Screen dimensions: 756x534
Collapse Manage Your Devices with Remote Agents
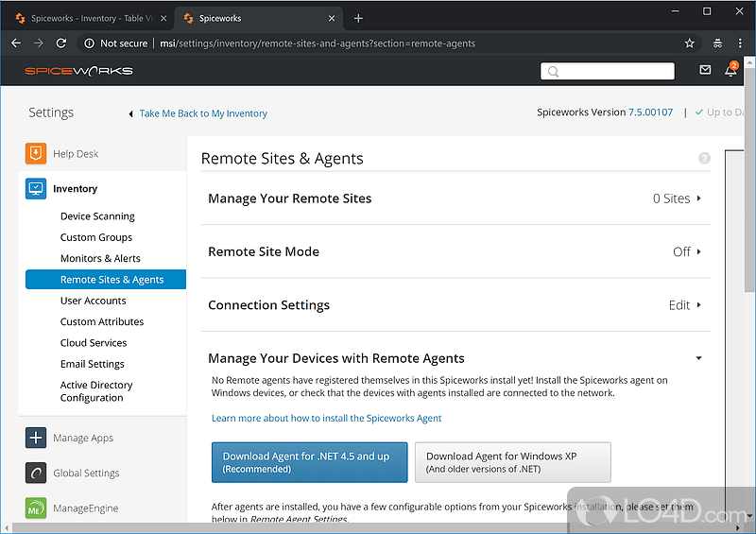[698, 358]
